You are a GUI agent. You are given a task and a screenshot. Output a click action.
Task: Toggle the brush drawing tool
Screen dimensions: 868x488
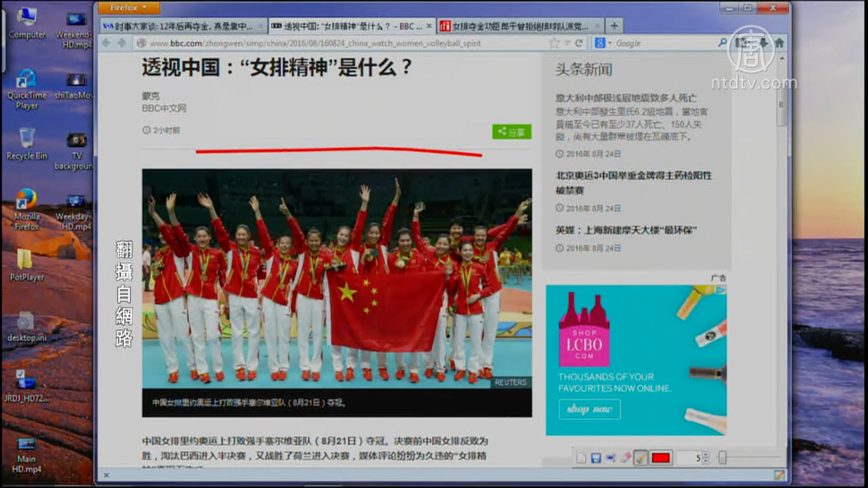641,458
